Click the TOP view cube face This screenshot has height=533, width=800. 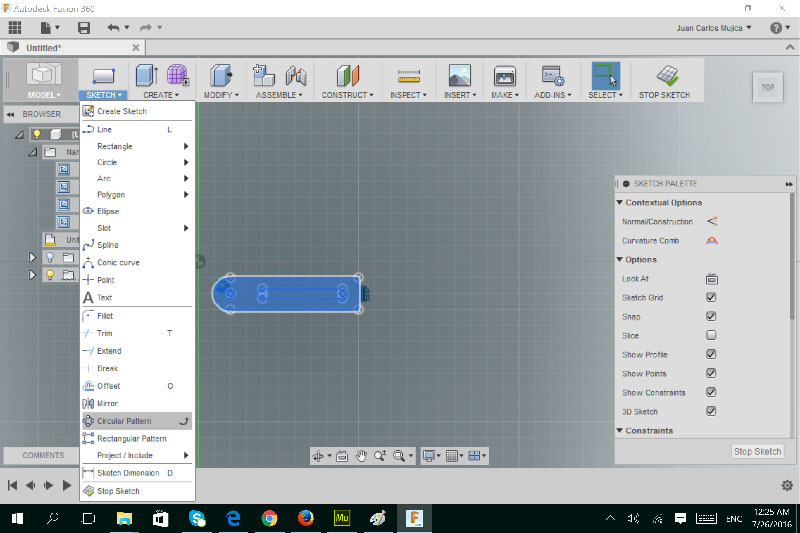pyautogui.click(x=767, y=87)
